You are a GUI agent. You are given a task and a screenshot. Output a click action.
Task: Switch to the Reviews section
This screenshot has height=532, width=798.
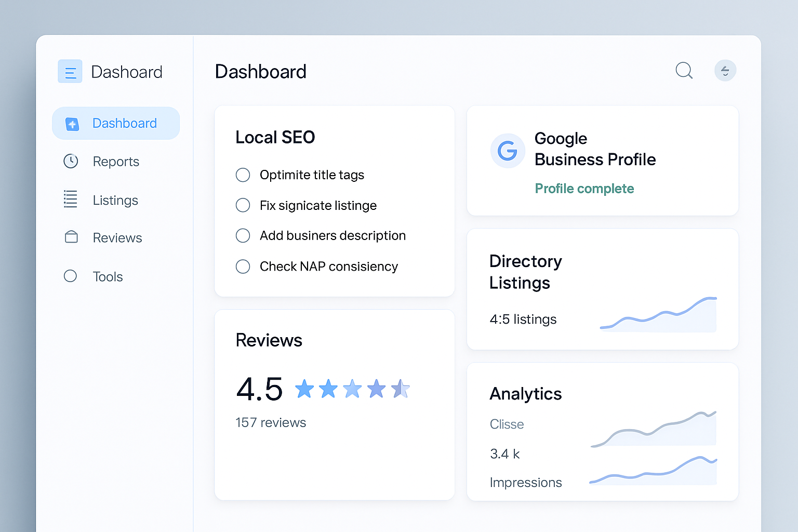pos(117,237)
